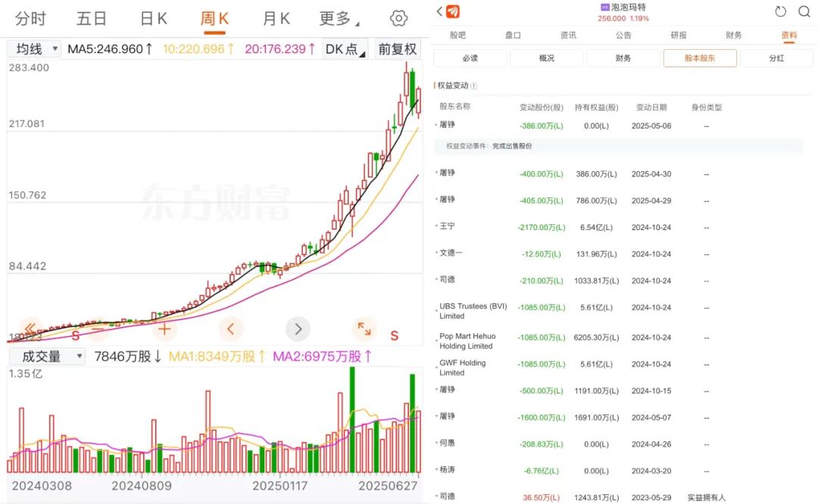The image size is (818, 504).
Task: Click the 股本股东 sub-tab button
Action: (x=700, y=58)
